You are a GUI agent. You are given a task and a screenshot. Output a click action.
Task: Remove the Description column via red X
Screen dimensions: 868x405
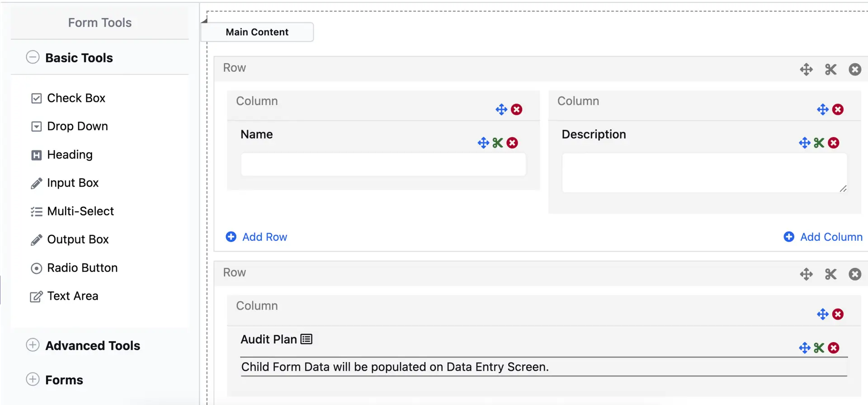(x=838, y=110)
